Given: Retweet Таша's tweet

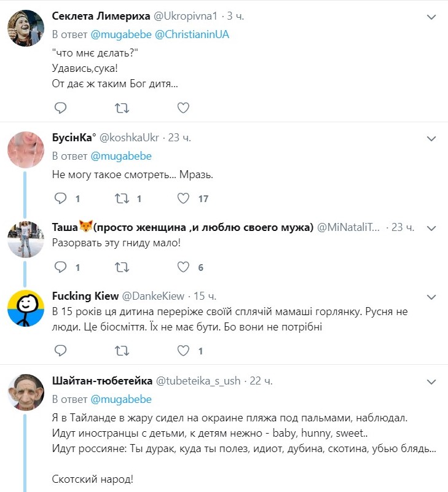Looking at the screenshot, I should [122, 267].
